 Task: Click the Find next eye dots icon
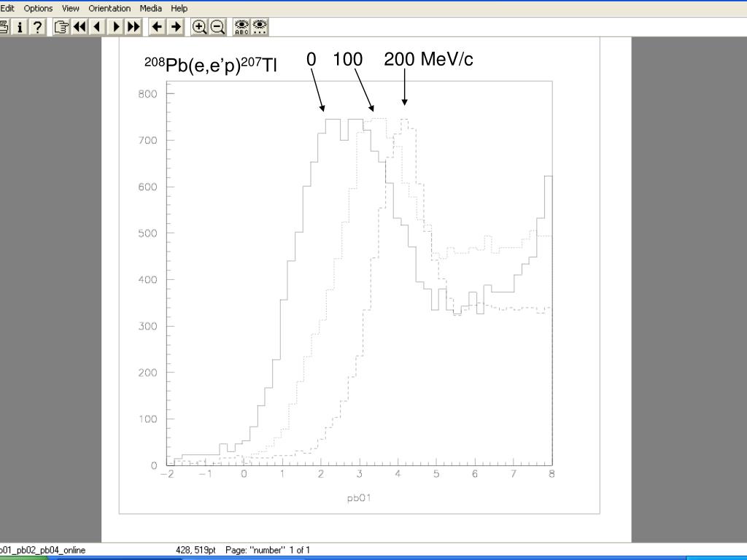pos(260,27)
